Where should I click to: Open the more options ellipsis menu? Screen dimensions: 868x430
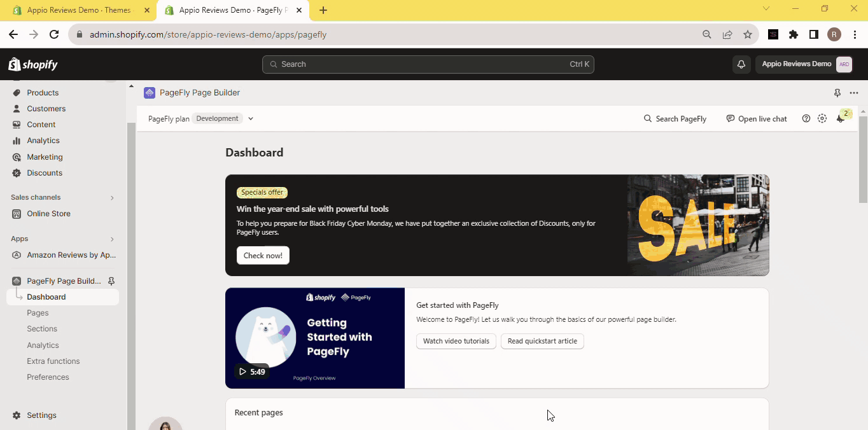(854, 93)
